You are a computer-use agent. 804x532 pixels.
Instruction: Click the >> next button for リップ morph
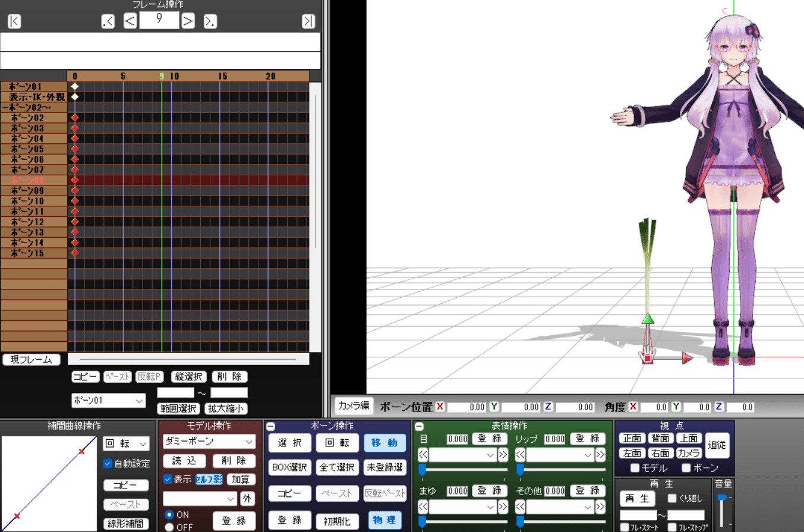coord(600,455)
